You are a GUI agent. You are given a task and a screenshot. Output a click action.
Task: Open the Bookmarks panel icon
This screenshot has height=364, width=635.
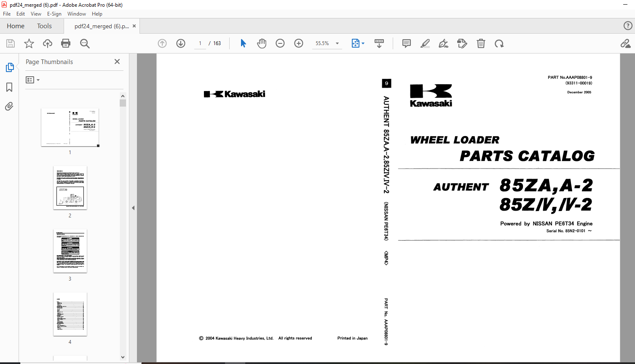pyautogui.click(x=9, y=87)
